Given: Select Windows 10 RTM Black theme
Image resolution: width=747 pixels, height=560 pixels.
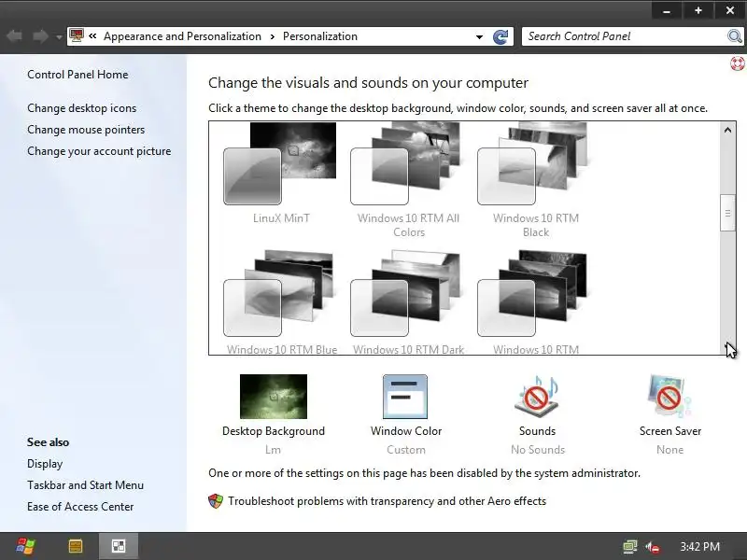Looking at the screenshot, I should (x=535, y=180).
